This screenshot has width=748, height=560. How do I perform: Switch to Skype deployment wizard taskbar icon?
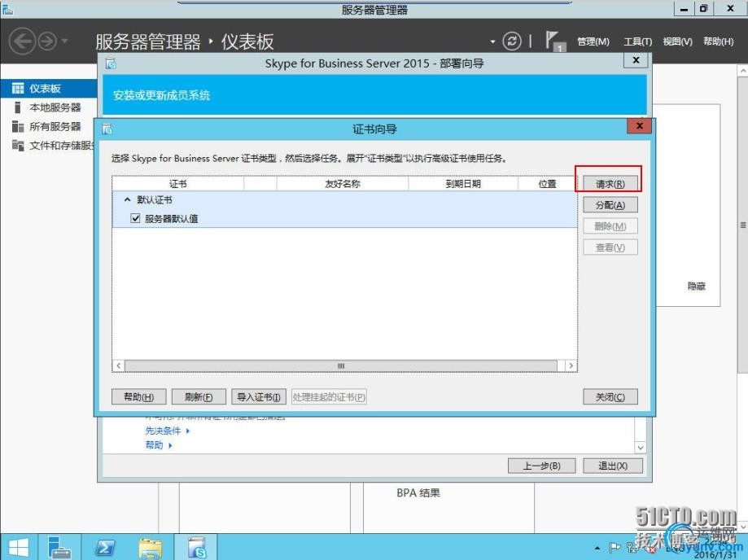tap(196, 547)
